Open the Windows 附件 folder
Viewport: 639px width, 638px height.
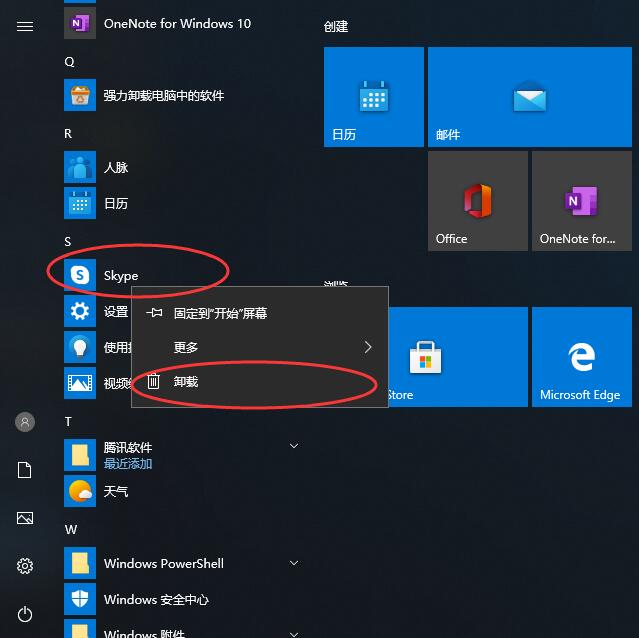click(182, 629)
